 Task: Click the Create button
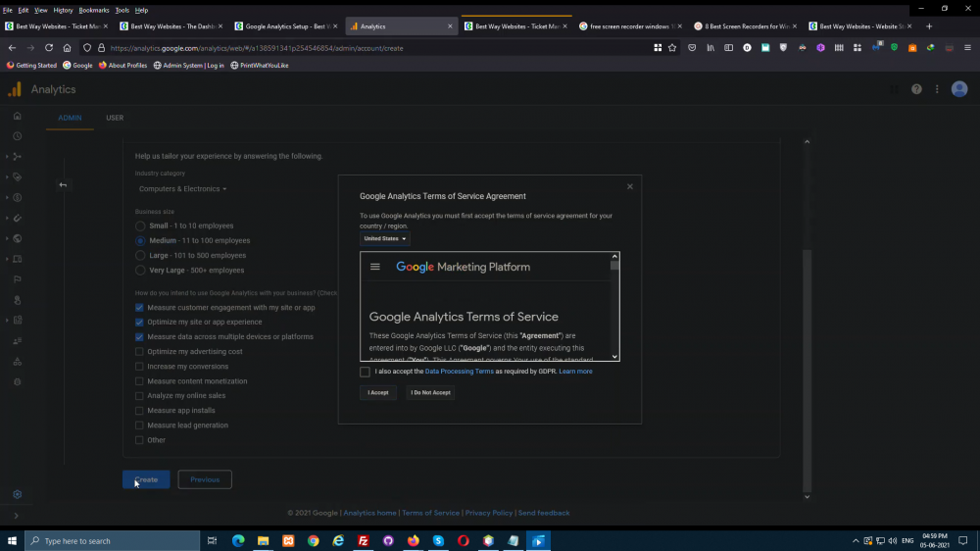pos(146,479)
